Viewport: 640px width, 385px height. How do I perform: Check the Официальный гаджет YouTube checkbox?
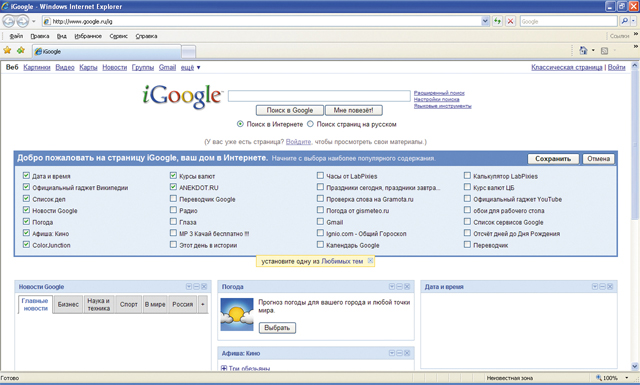467,199
